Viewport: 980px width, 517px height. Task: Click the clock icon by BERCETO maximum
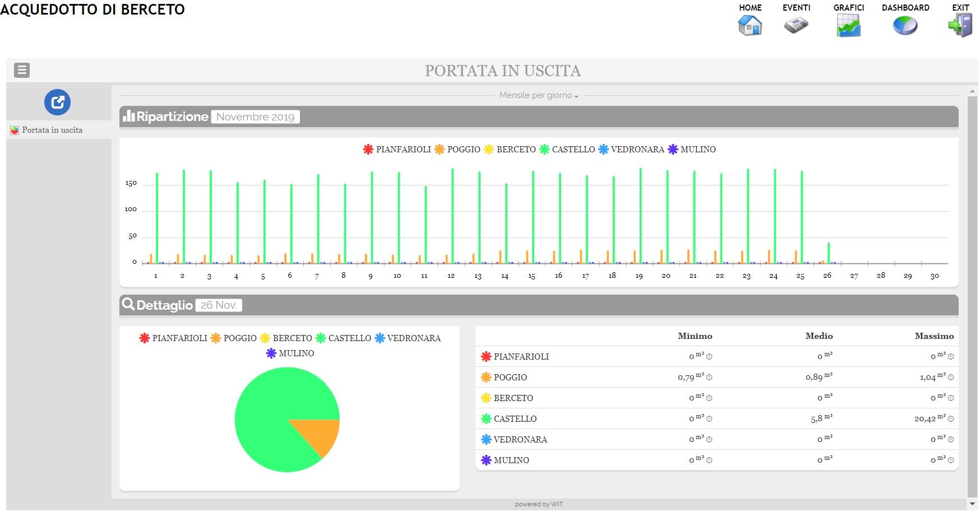point(951,398)
